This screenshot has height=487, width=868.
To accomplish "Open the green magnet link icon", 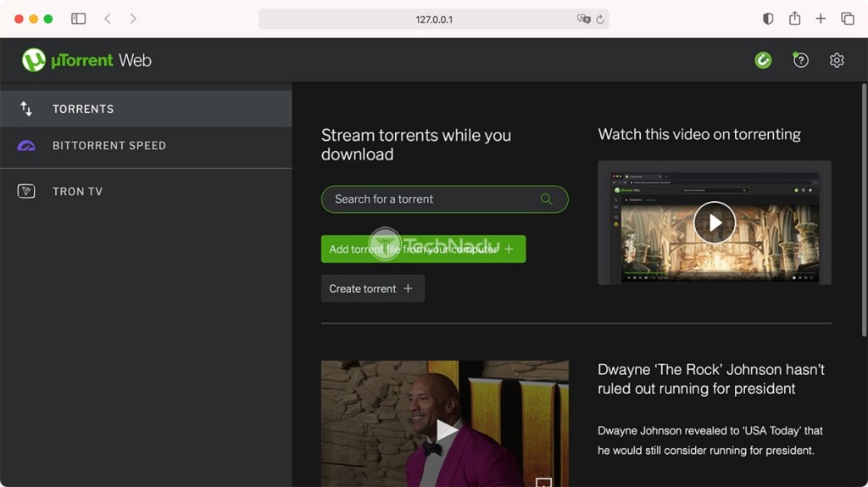I will 763,60.
